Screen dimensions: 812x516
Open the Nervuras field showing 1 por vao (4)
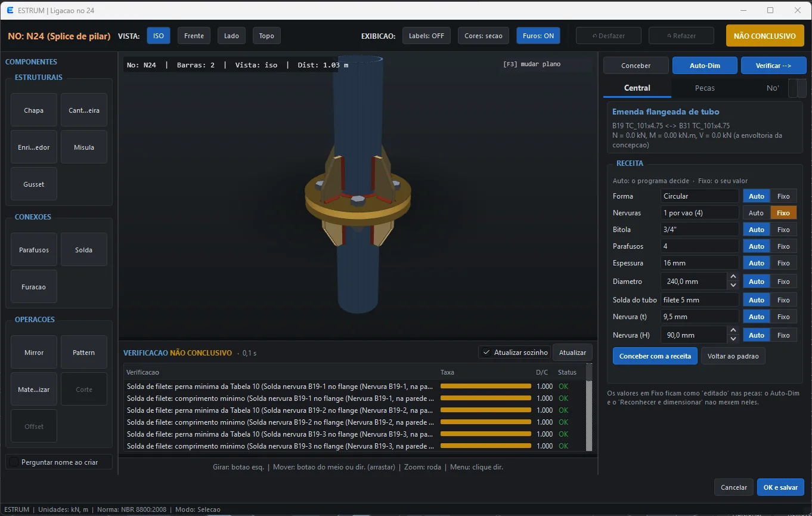pyautogui.click(x=700, y=213)
